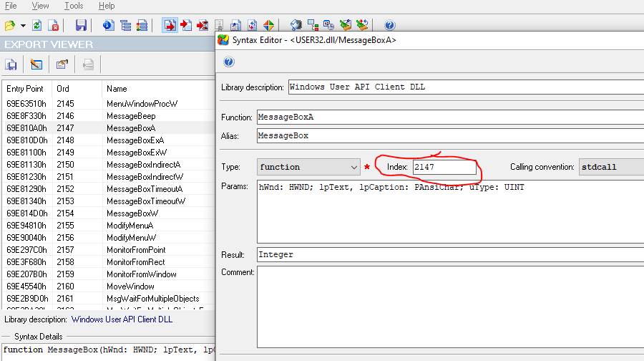The height and width of the screenshot is (361, 644).
Task: Open the Tools menu
Action: 74,6
